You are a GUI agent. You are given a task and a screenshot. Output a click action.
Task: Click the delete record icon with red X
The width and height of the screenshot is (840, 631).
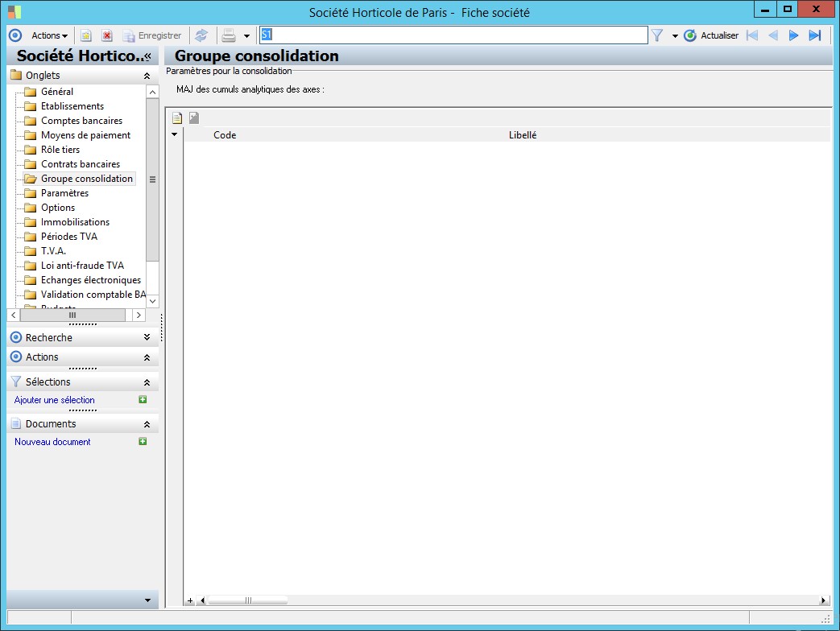click(107, 35)
